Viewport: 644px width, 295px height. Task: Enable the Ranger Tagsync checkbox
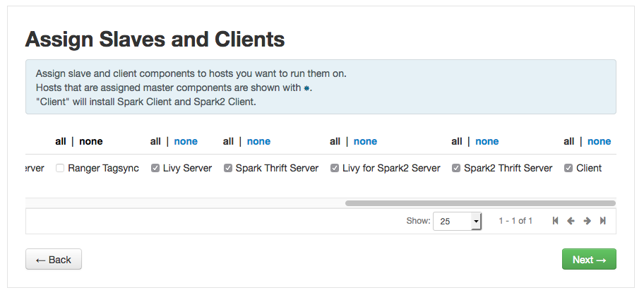[60, 169]
